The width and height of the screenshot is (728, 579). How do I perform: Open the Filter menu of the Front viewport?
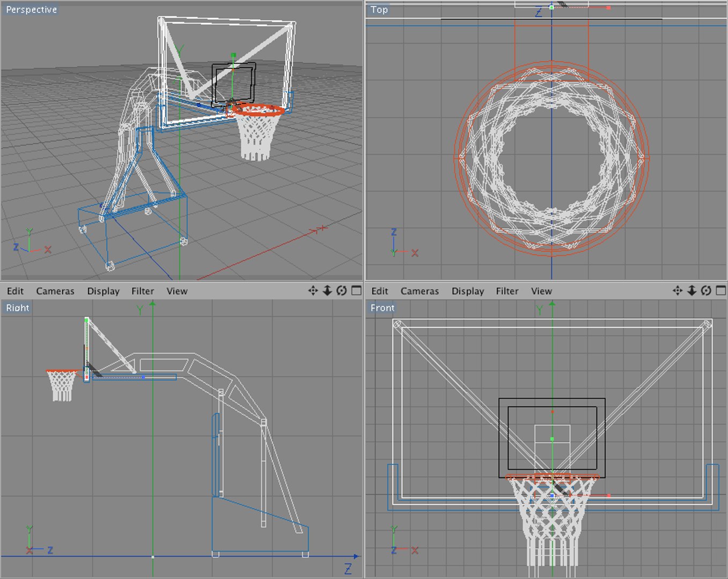[507, 291]
